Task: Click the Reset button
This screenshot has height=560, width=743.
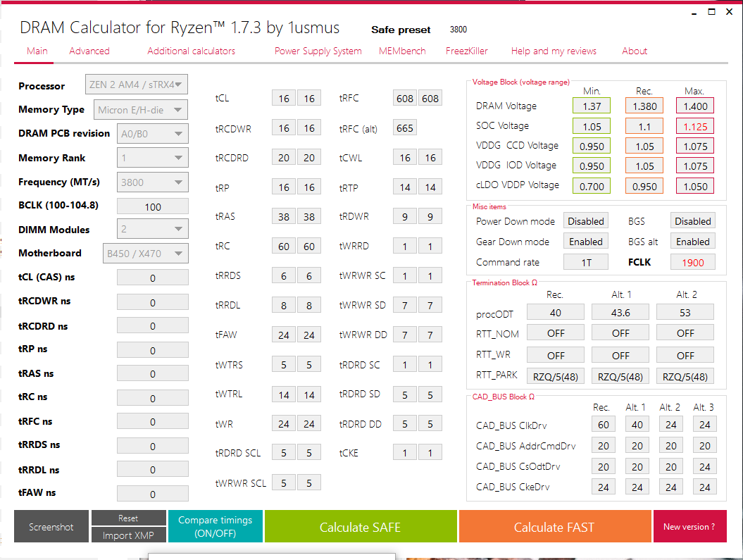Action: (128, 518)
